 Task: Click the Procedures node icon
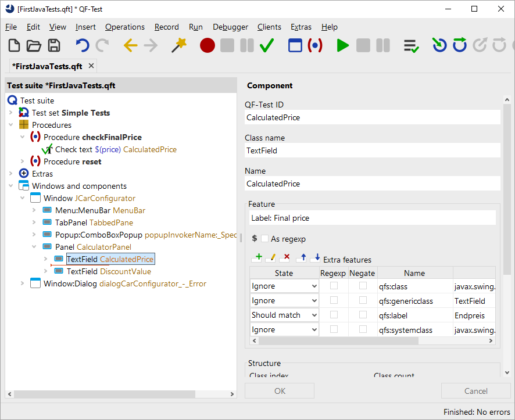[24, 125]
